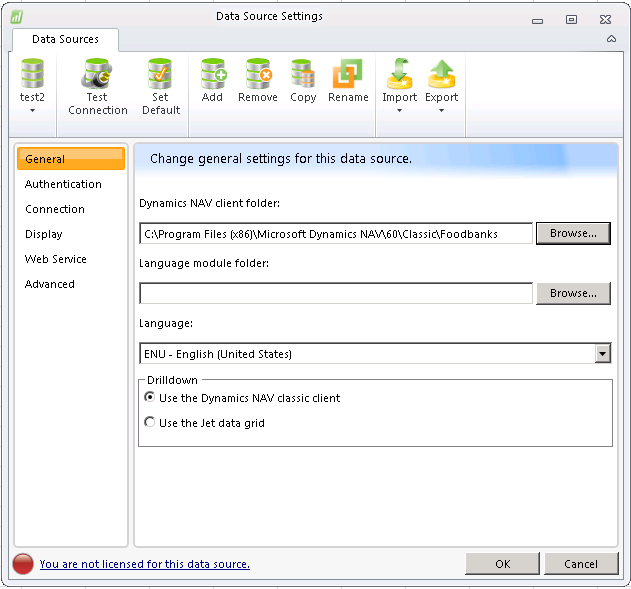This screenshot has height=589, width=631.
Task: Click the Test Connection icon
Action: [x=97, y=75]
